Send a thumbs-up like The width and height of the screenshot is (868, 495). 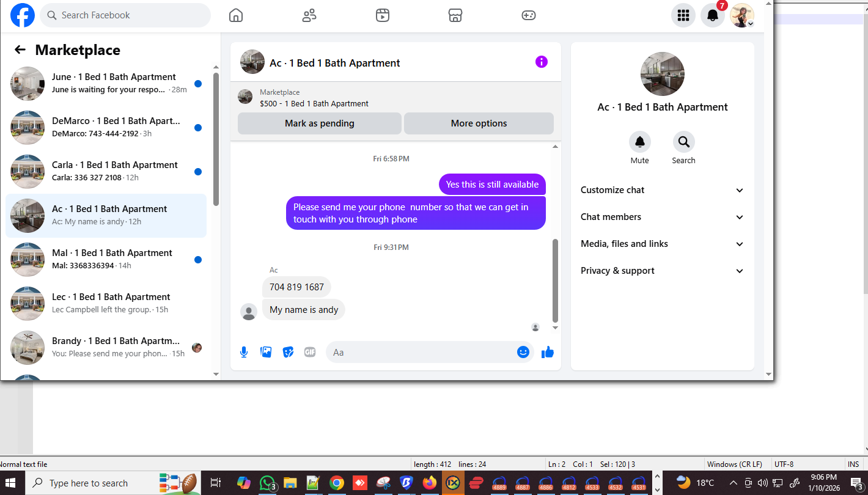pos(548,352)
